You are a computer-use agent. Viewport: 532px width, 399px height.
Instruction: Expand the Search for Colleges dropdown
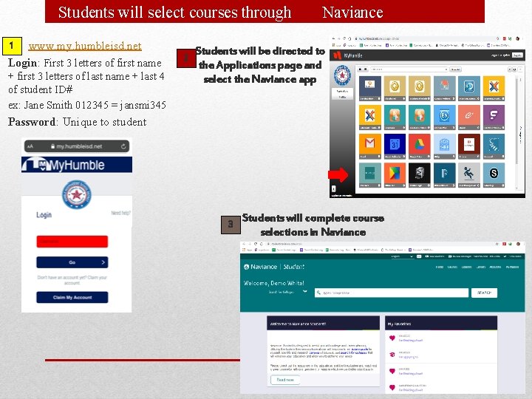coord(287,292)
